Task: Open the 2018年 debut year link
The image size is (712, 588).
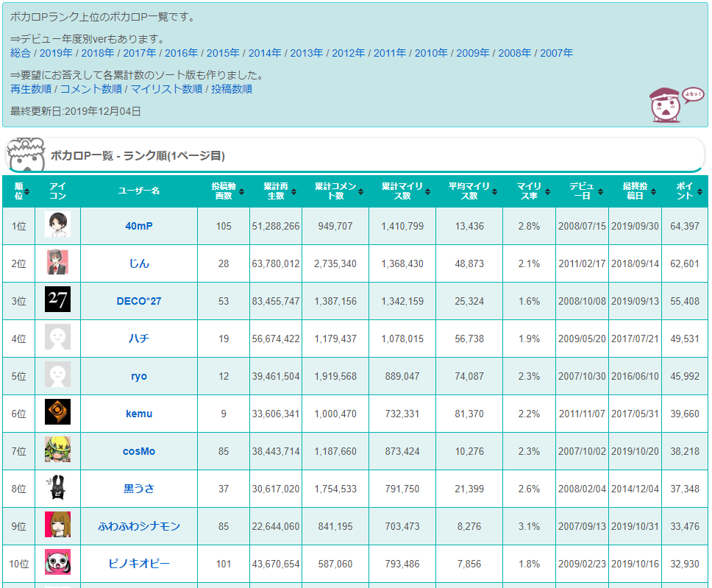Action: pos(98,53)
